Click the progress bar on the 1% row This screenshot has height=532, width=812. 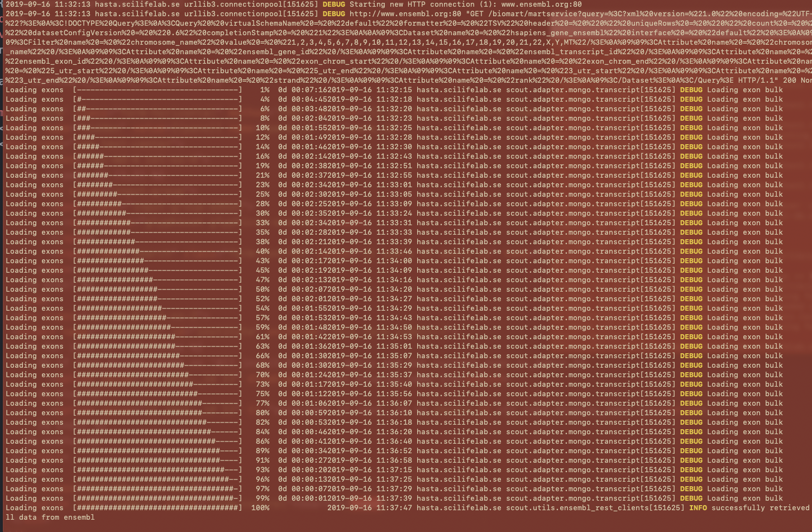[x=157, y=90]
